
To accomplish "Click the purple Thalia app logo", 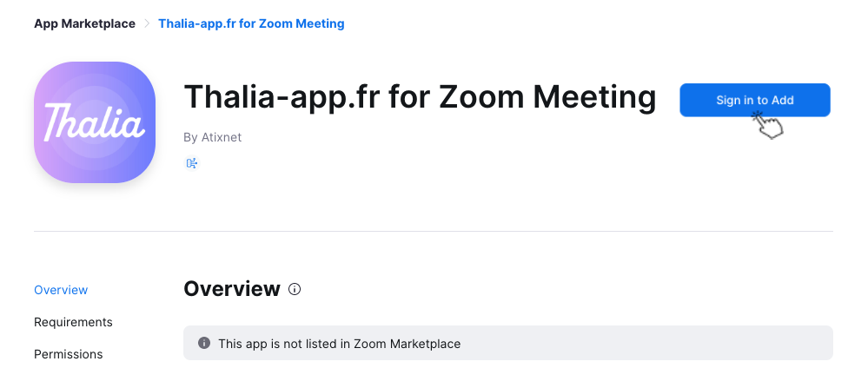I will click(95, 122).
